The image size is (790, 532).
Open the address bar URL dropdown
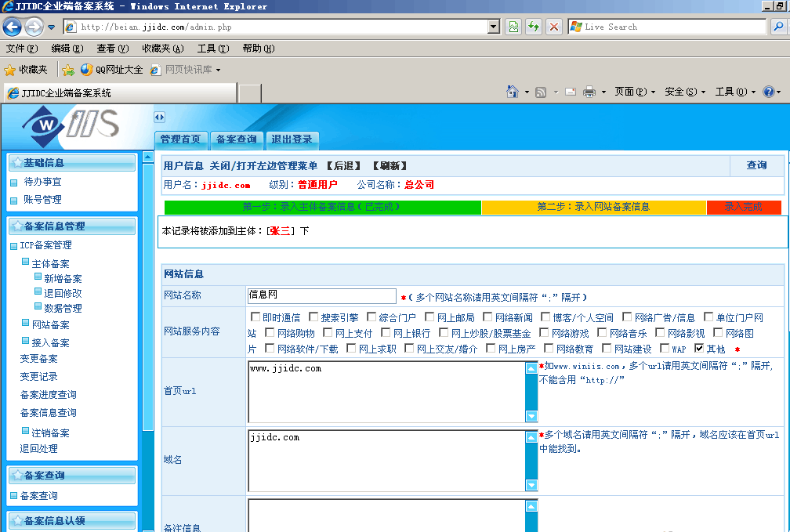(x=493, y=27)
